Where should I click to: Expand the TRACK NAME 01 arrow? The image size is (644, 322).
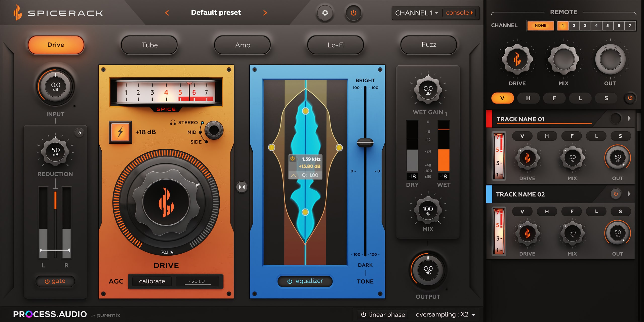pos(629,118)
